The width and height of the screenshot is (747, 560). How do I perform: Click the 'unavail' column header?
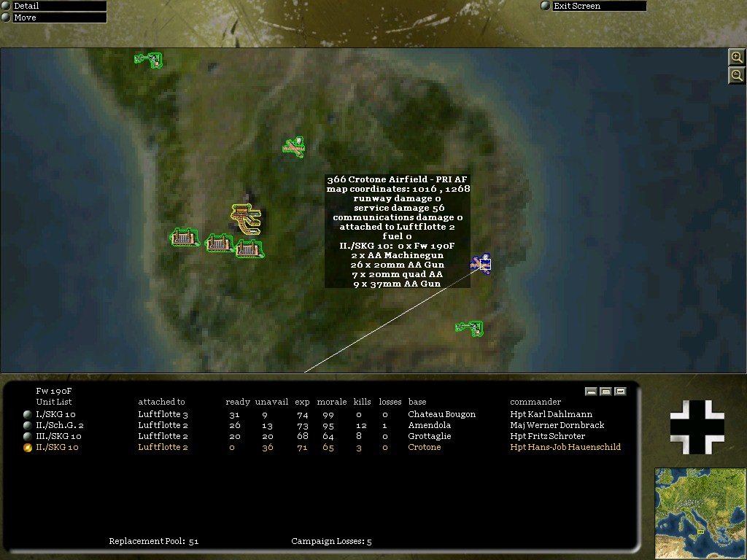[x=271, y=402]
